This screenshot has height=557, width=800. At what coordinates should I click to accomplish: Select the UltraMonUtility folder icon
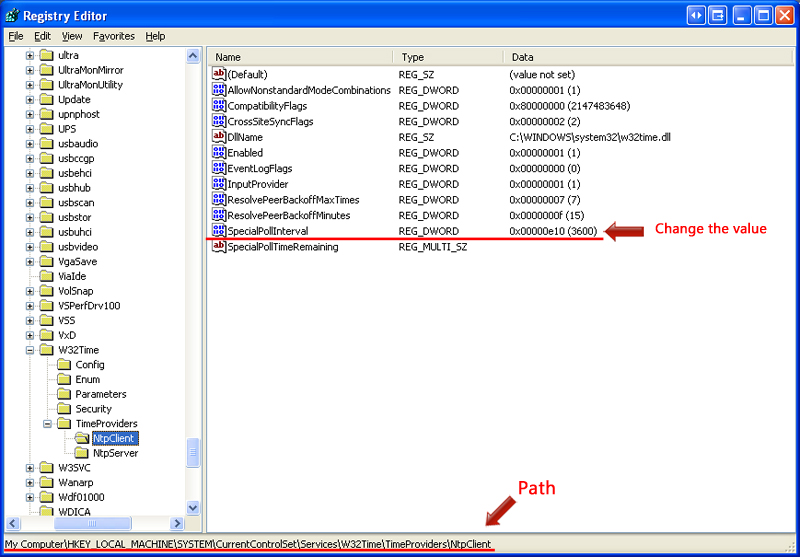[x=46, y=85]
